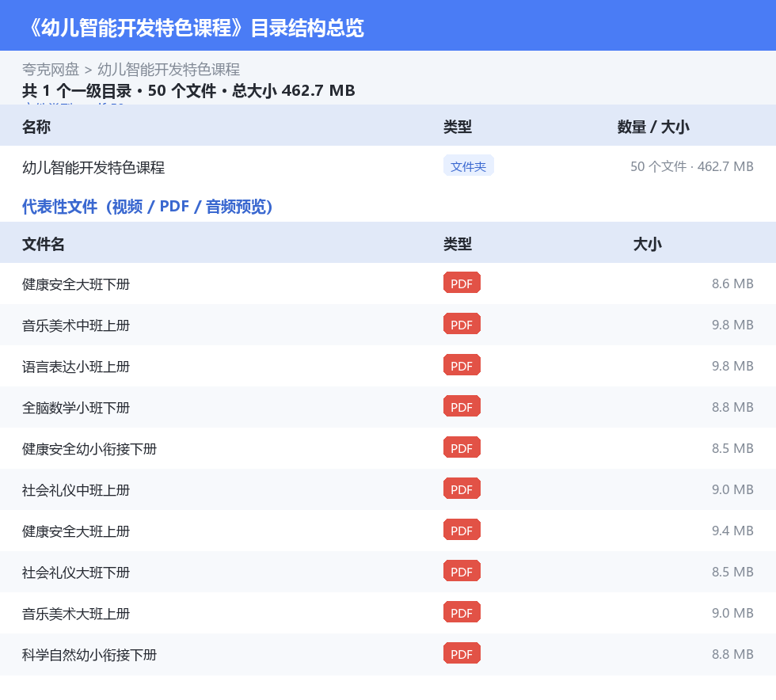Click the 8.6 MB size value

click(732, 283)
